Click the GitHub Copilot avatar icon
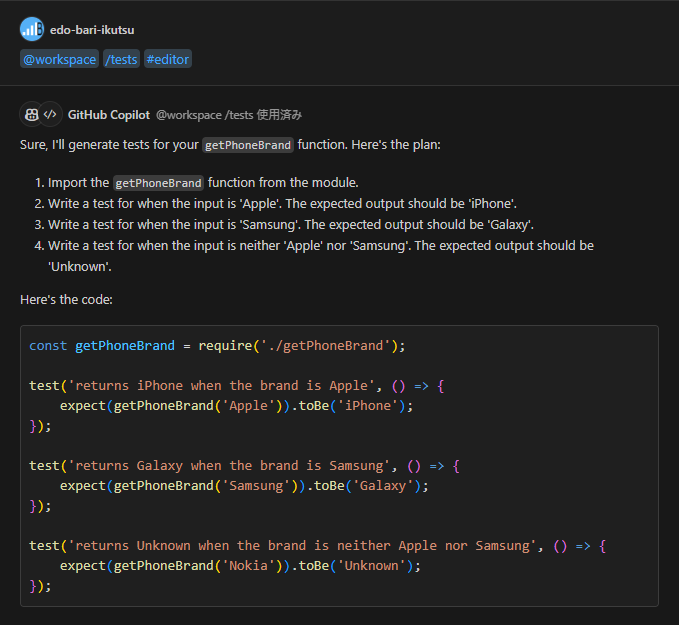The width and height of the screenshot is (679, 625). [x=31, y=114]
